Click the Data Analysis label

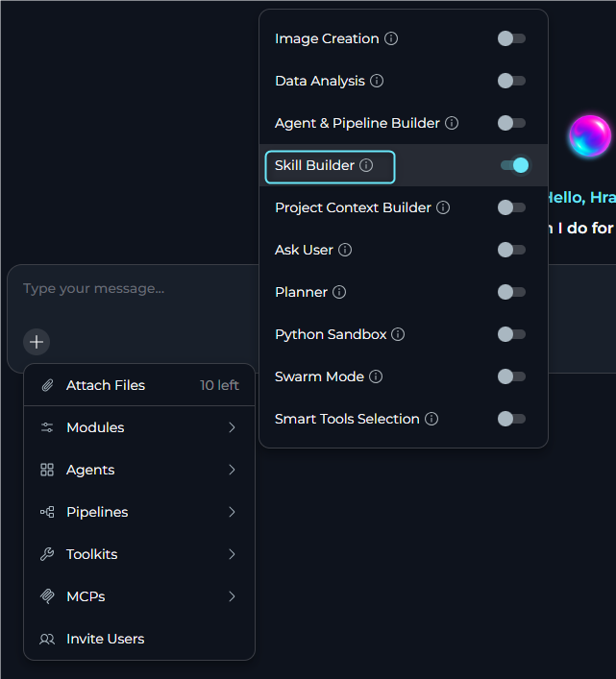tap(320, 81)
